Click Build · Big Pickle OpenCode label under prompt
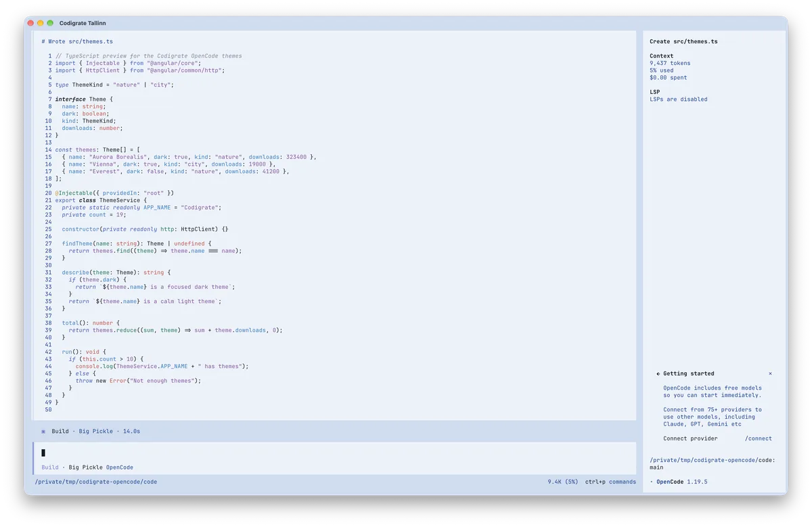The image size is (812, 527). [x=87, y=467]
